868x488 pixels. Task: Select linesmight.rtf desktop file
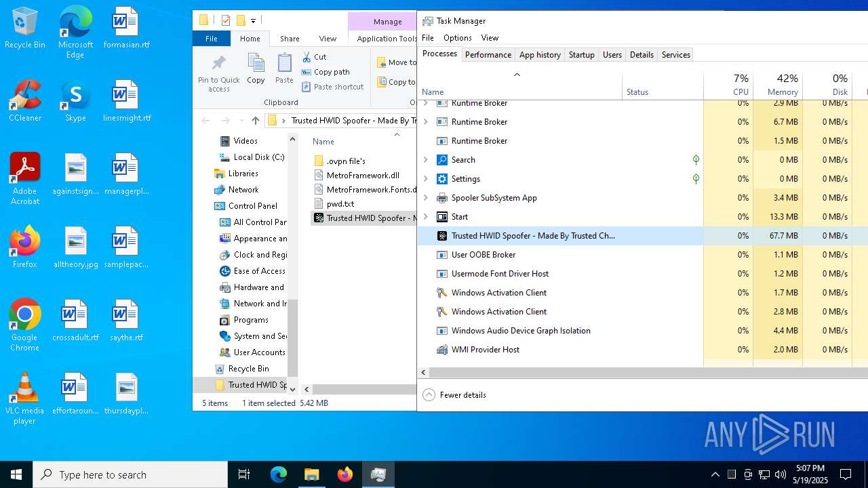click(126, 102)
